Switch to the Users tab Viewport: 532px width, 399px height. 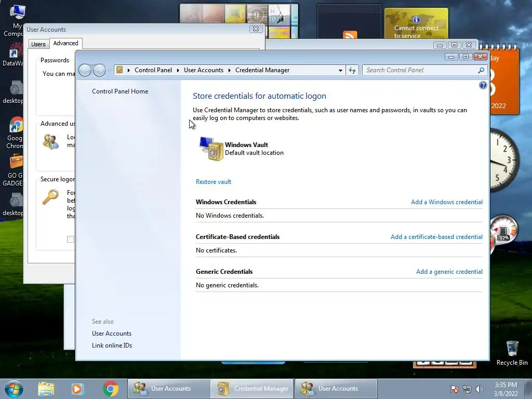(38, 44)
